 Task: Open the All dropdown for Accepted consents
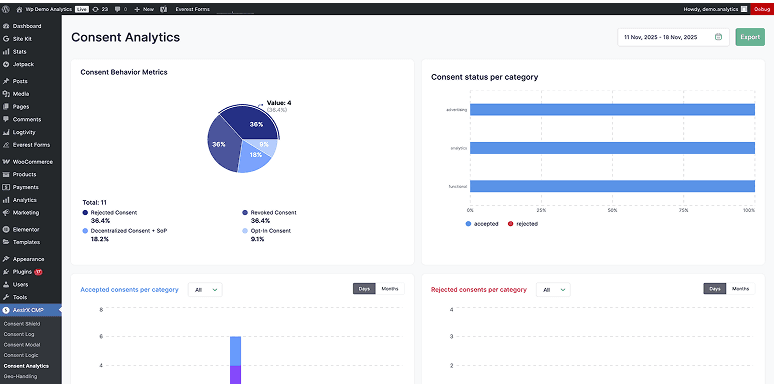[x=205, y=290]
